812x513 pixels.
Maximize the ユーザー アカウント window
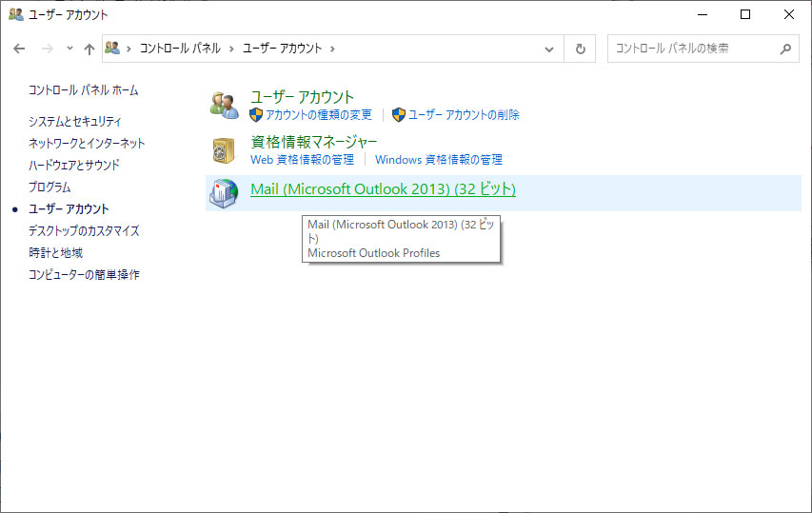[745, 14]
